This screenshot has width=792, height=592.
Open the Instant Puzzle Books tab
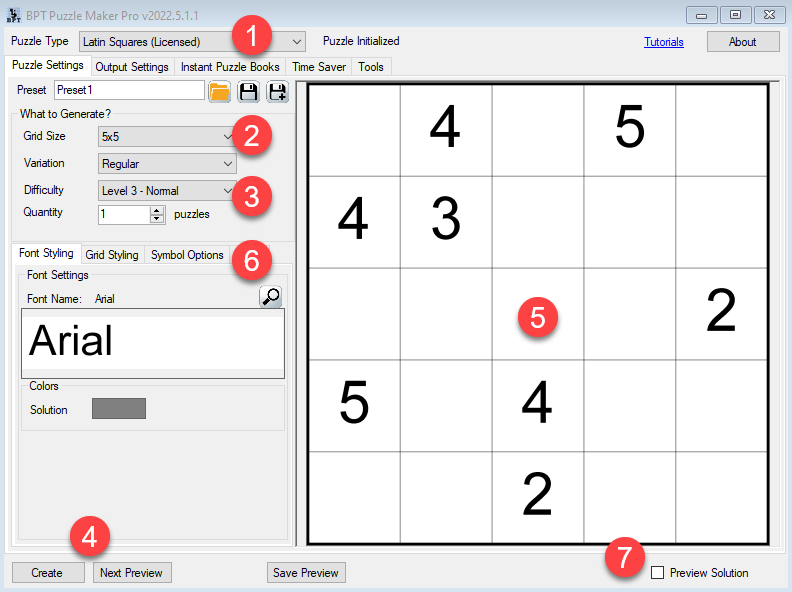[230, 66]
